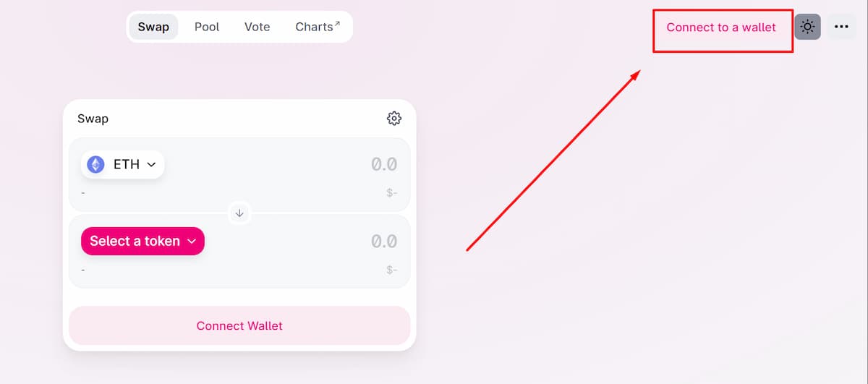Click the Ethereum logo icon
This screenshot has width=868, height=384.
(95, 165)
